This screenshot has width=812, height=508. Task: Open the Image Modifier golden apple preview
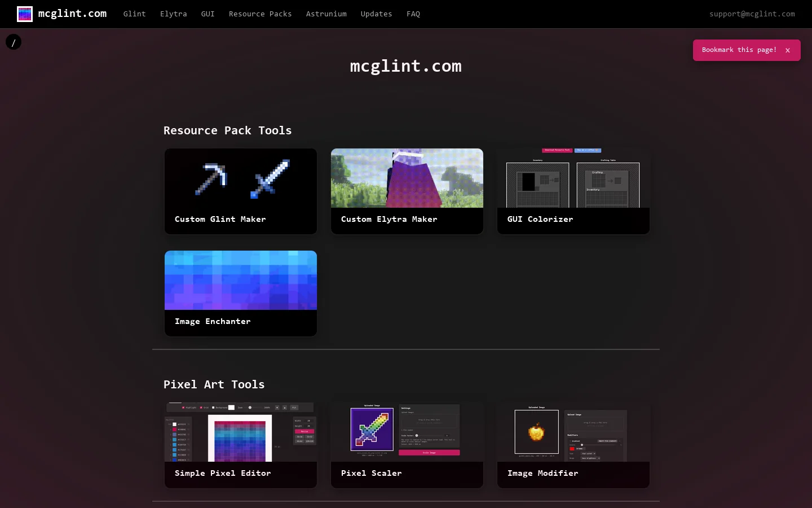(573, 432)
